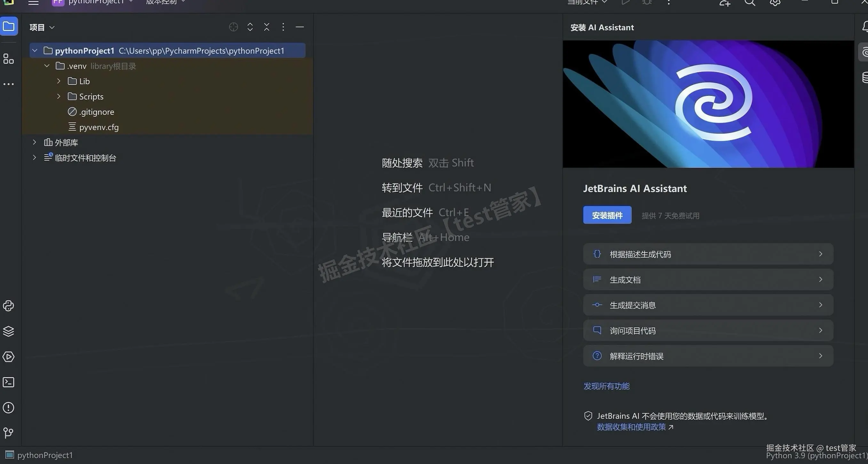Open the Project tool window icon
Image resolution: width=868 pixels, height=464 pixels.
coord(8,26)
